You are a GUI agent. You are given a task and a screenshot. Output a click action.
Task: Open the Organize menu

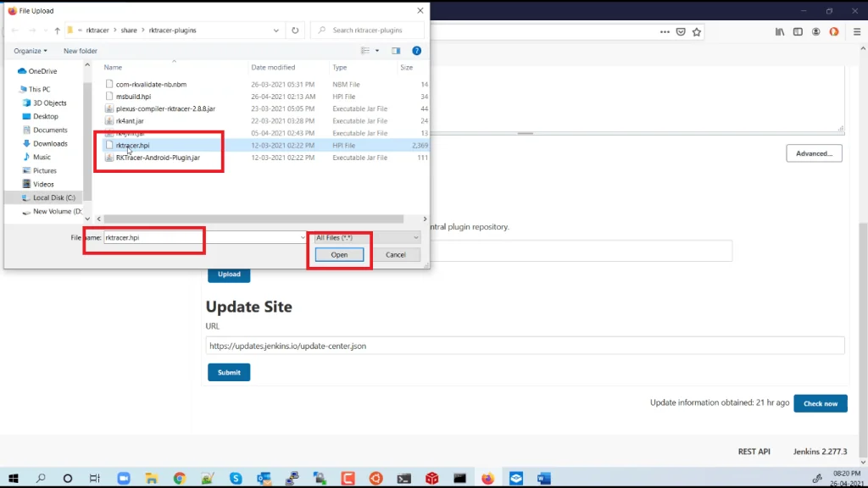[31, 51]
